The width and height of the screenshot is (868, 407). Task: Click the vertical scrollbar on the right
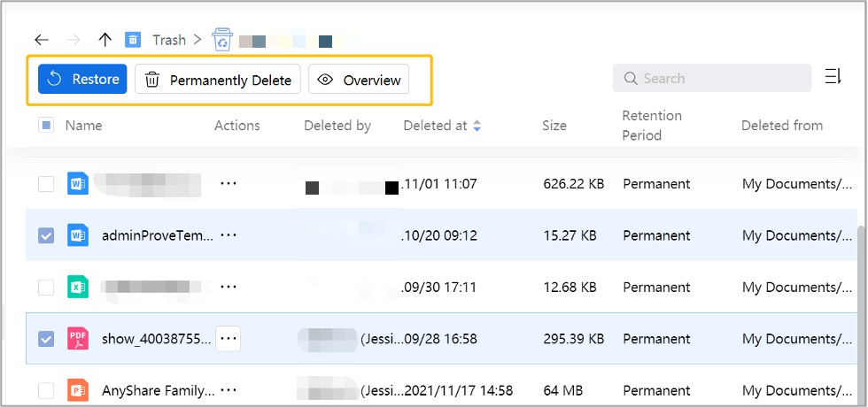862,292
